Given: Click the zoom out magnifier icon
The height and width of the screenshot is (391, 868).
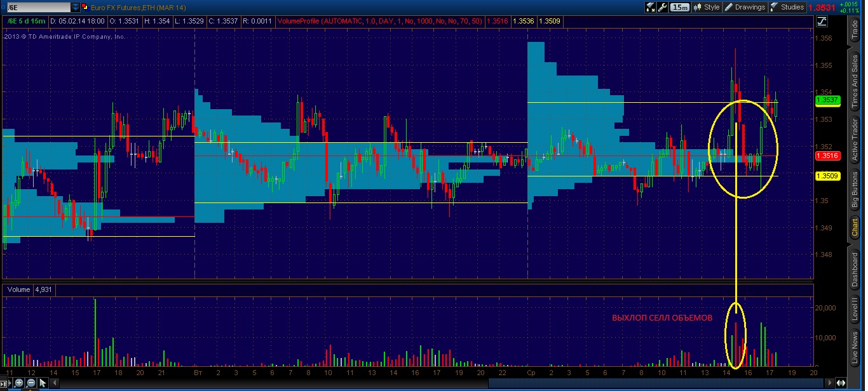Looking at the screenshot, I should tap(31, 383).
